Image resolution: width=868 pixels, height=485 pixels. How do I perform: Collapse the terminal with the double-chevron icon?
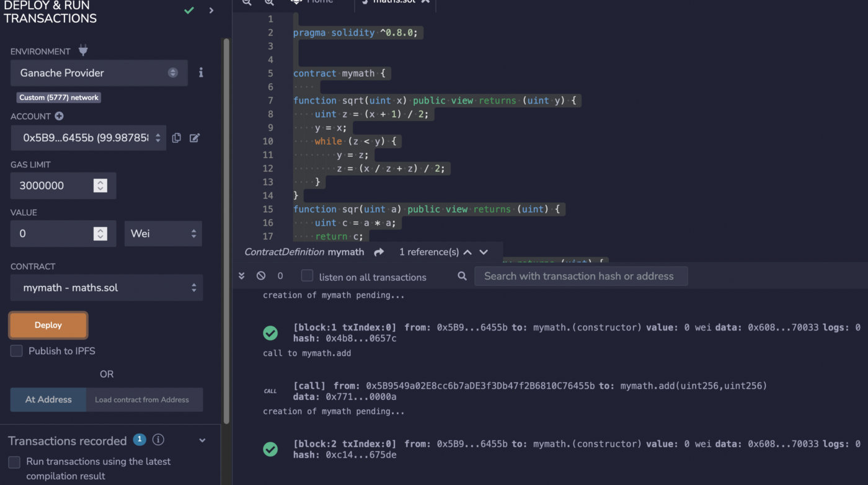242,276
